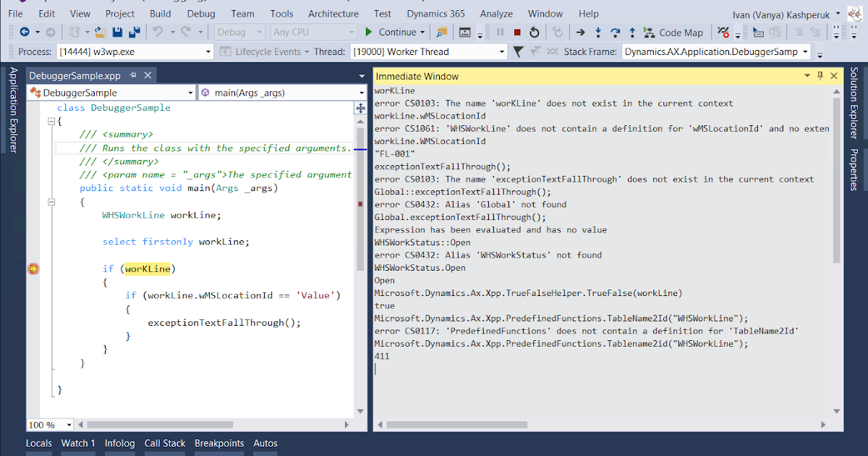Pin the Immediate Window with the pushpin

[x=820, y=75]
